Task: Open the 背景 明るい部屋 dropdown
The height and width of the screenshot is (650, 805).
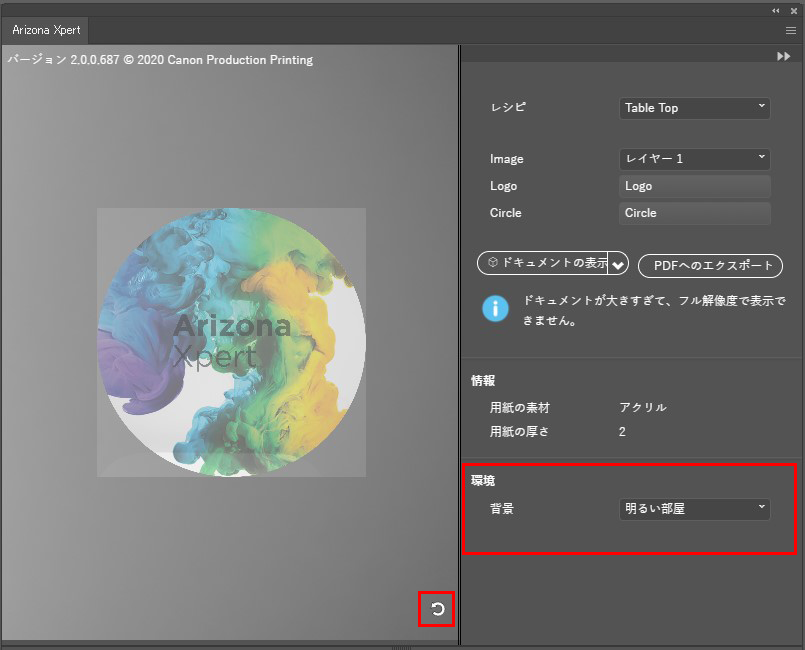Action: tap(695, 509)
